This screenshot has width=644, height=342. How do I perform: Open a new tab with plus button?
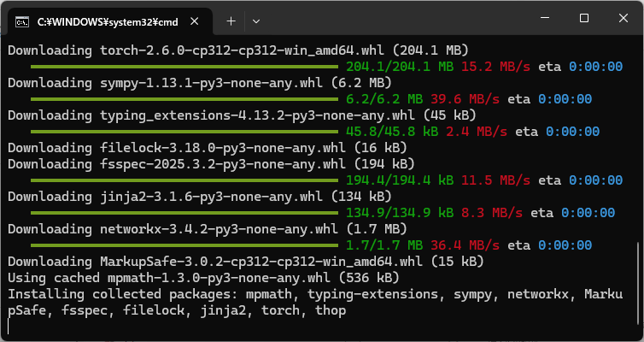(x=231, y=21)
